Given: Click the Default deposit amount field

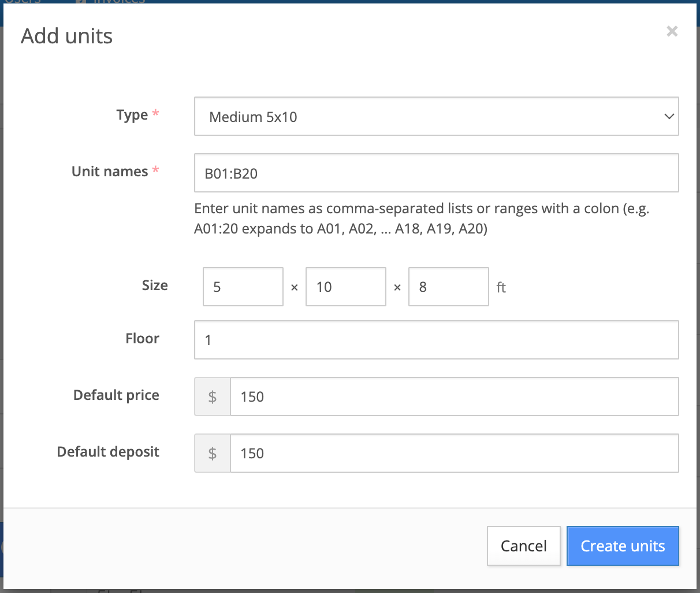Looking at the screenshot, I should (454, 453).
